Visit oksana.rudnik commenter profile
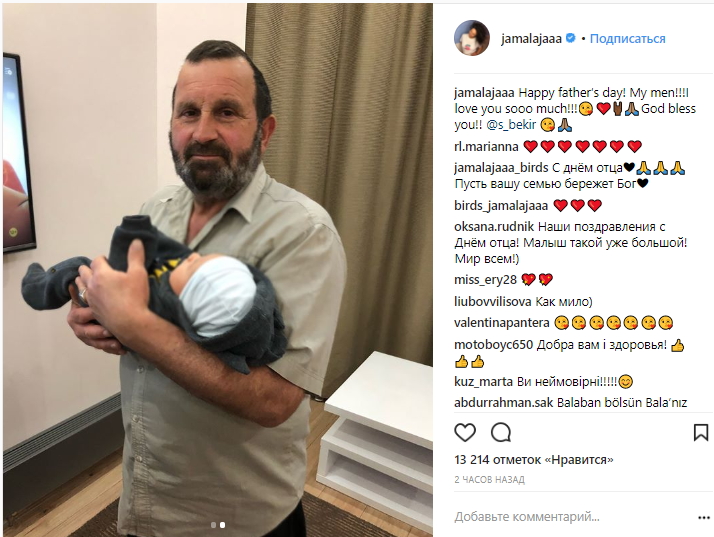 (494, 227)
